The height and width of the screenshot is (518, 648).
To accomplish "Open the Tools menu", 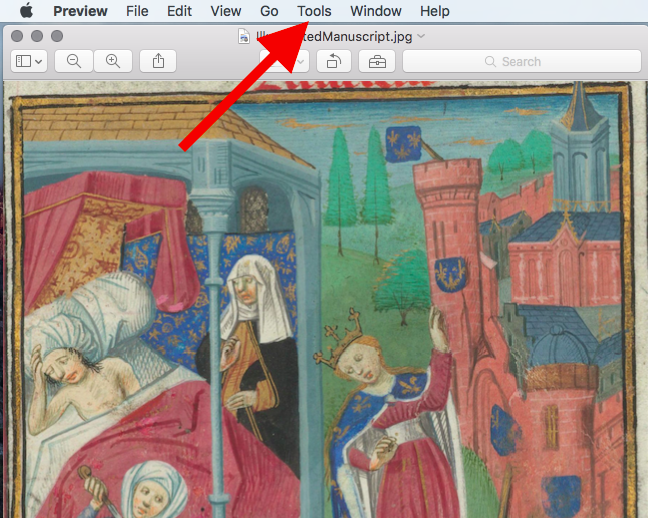I will [314, 11].
